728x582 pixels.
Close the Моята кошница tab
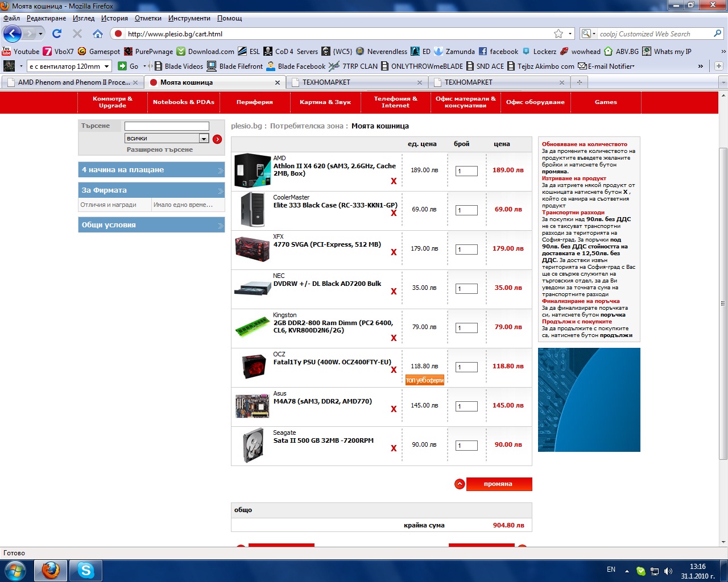point(278,82)
